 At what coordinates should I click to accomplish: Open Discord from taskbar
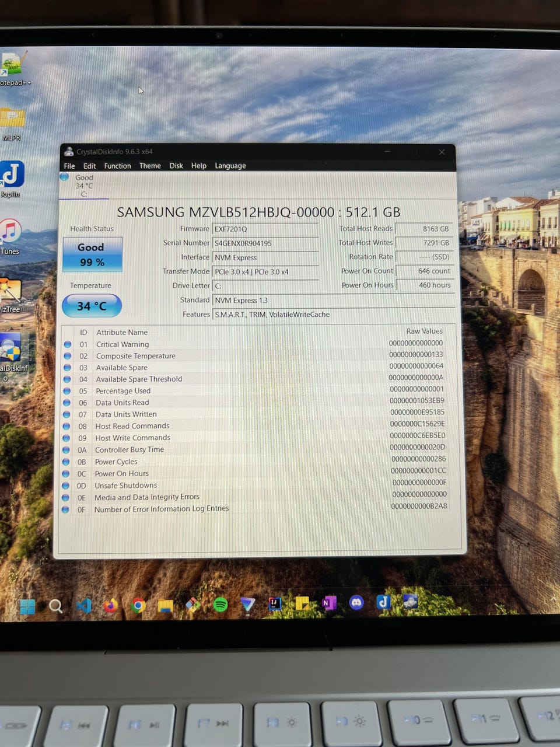coord(356,602)
